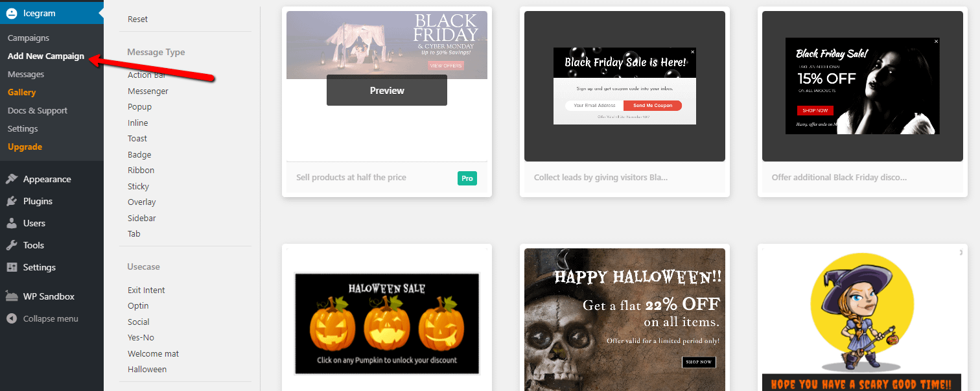
Task: Open the Haloween Sale pumpkins template thumbnail
Action: point(387,324)
